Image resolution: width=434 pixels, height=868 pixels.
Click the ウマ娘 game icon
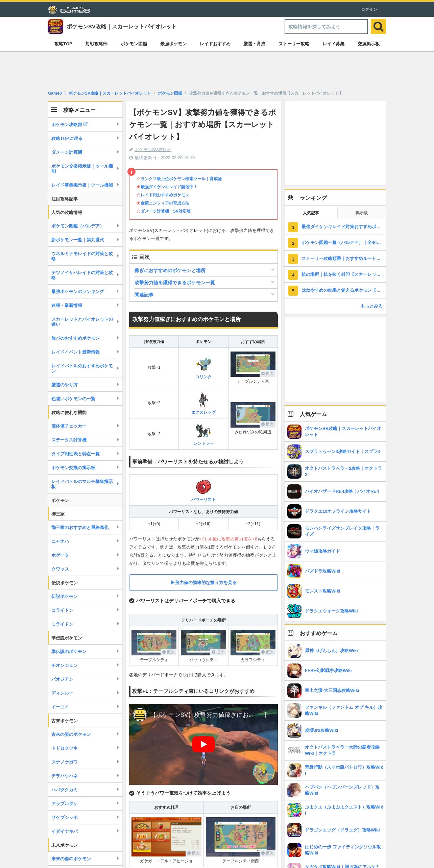[x=294, y=551]
